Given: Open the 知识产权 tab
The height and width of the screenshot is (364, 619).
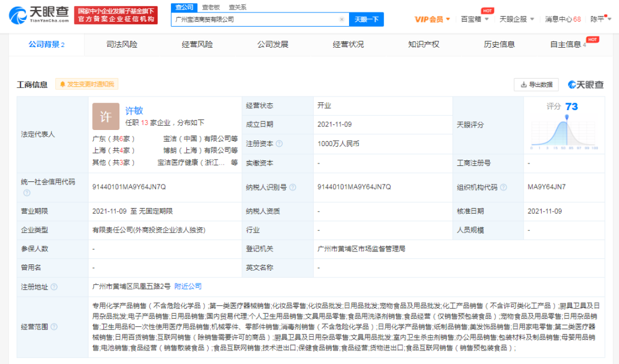Looking at the screenshot, I should click(423, 45).
